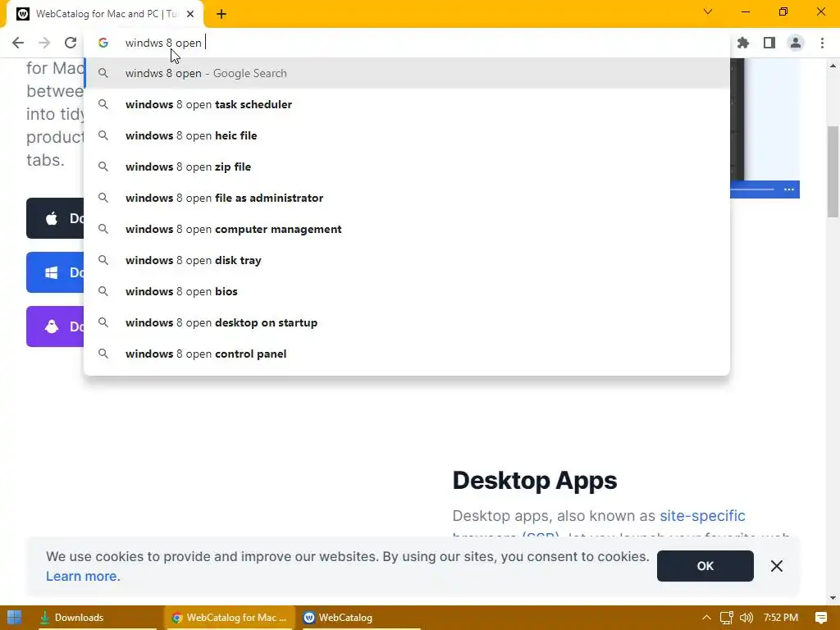
Task: Choose suggestion 'windows 8 open heic file'
Action: click(407, 135)
